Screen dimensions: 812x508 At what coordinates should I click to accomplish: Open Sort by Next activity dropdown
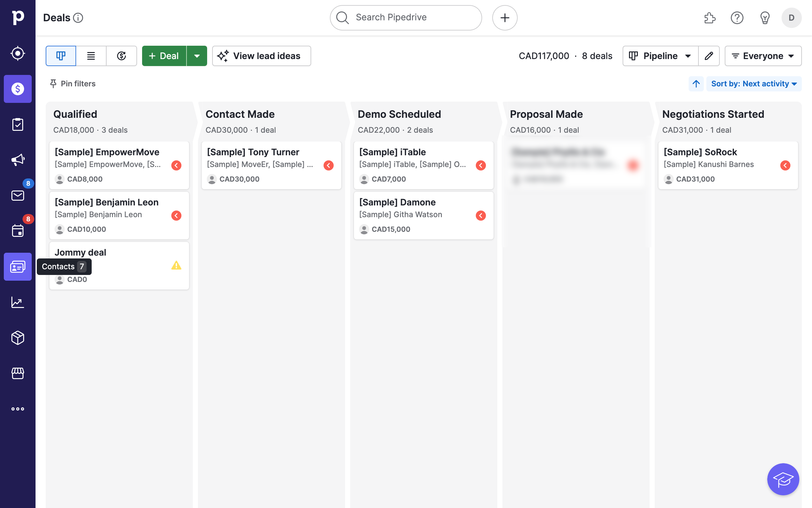(754, 84)
